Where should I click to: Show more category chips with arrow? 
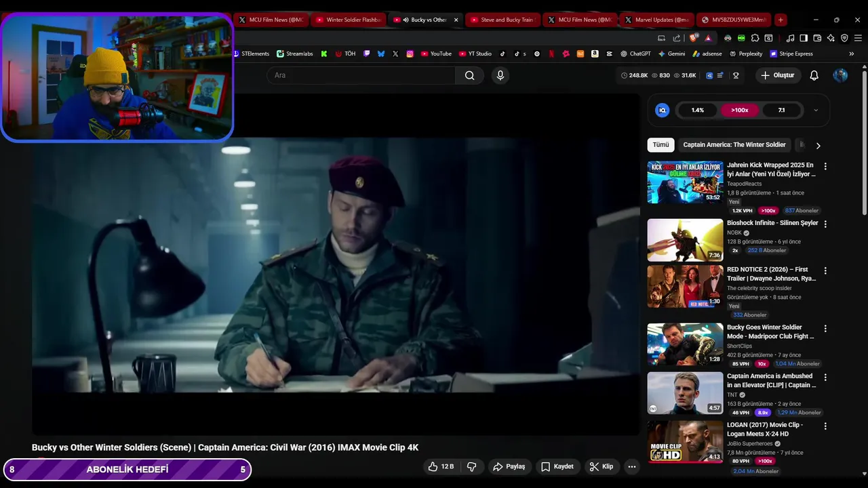click(818, 145)
